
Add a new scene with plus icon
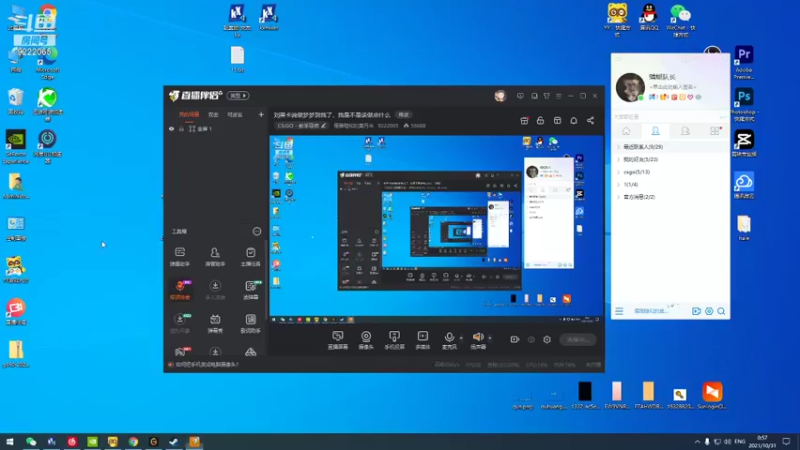pyautogui.click(x=261, y=115)
